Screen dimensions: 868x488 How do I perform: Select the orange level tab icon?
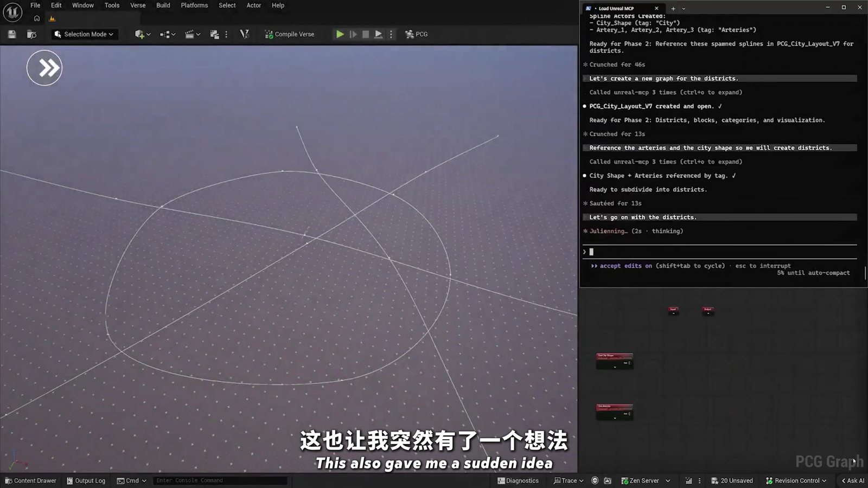point(52,18)
